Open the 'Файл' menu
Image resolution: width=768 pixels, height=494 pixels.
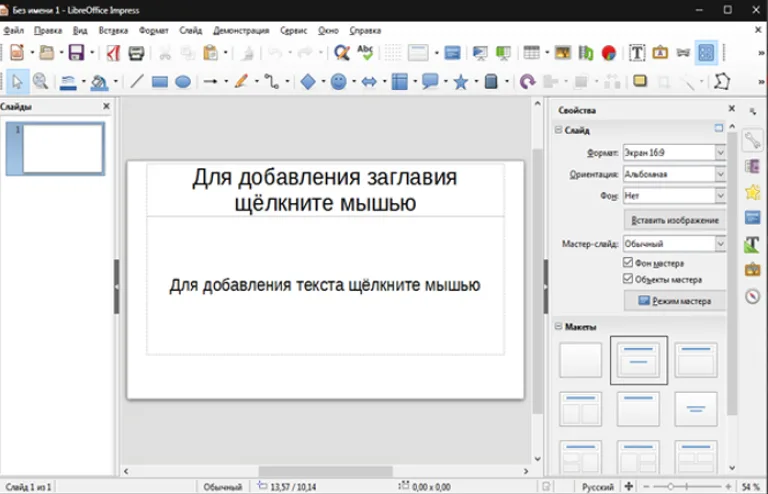pyautogui.click(x=14, y=30)
